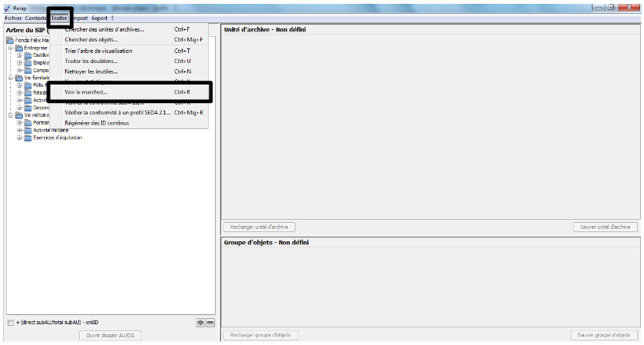Collapse the Vie militaire tree node
Image resolution: width=644 pixels, height=345 pixels.
coord(11,114)
